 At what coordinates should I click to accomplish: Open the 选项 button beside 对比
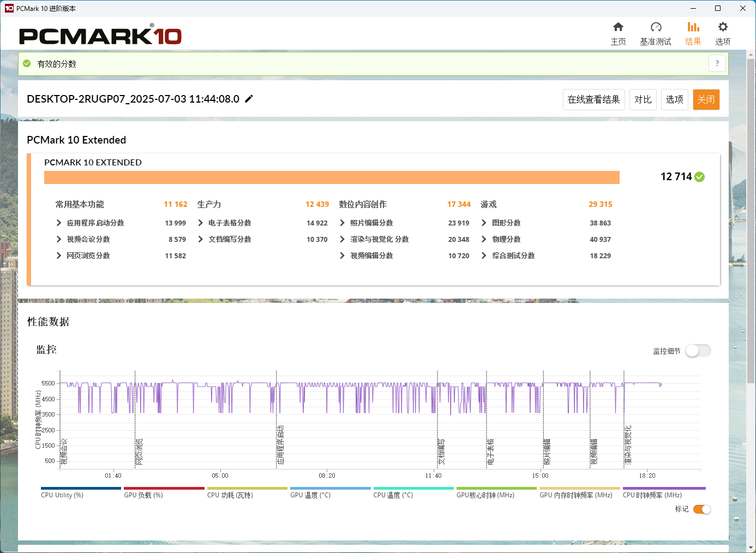point(674,99)
